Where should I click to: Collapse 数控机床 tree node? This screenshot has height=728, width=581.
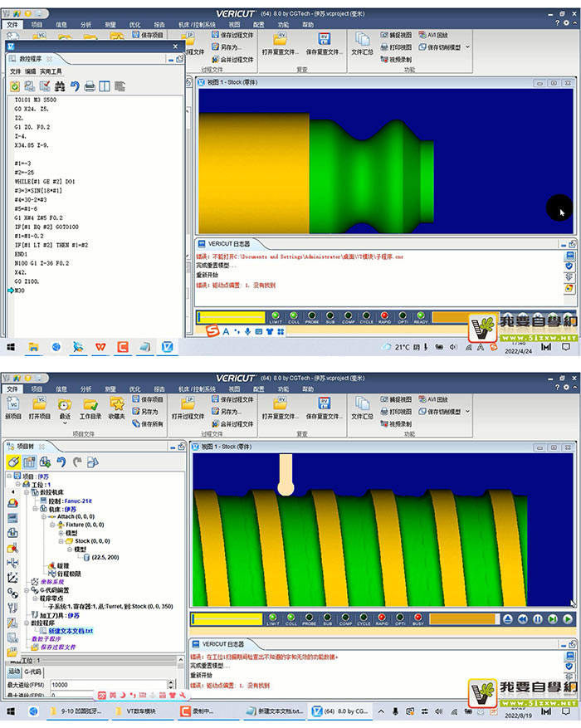[x=27, y=492]
